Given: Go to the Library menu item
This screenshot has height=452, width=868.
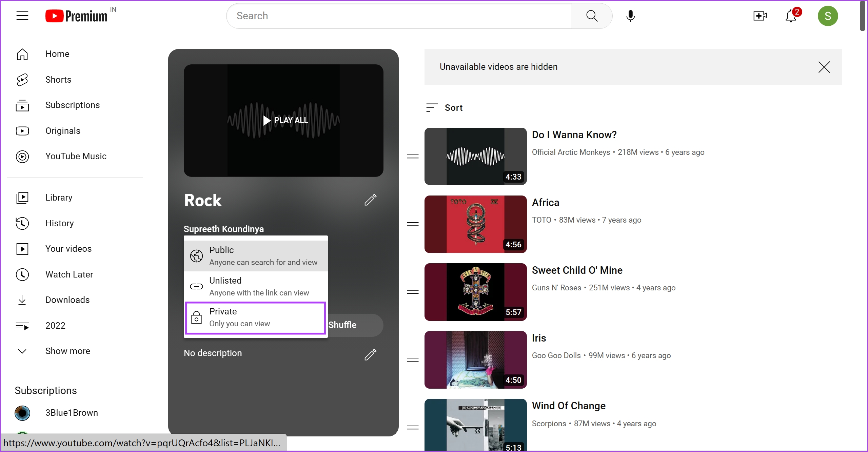Looking at the screenshot, I should [x=59, y=198].
